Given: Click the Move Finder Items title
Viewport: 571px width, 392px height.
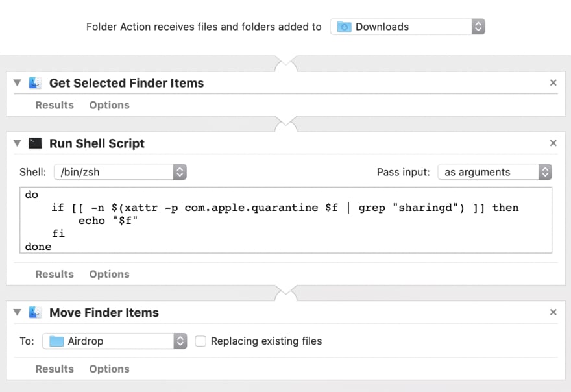Looking at the screenshot, I should (x=104, y=313).
